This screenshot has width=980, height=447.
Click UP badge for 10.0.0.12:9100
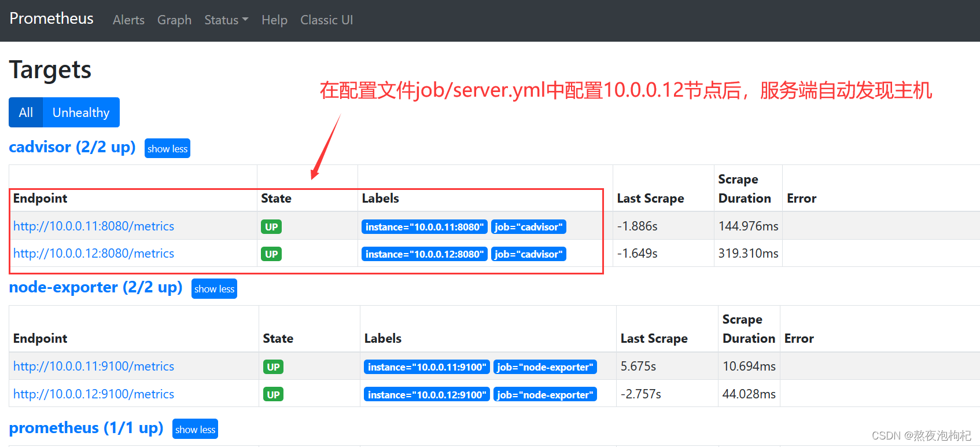click(273, 395)
